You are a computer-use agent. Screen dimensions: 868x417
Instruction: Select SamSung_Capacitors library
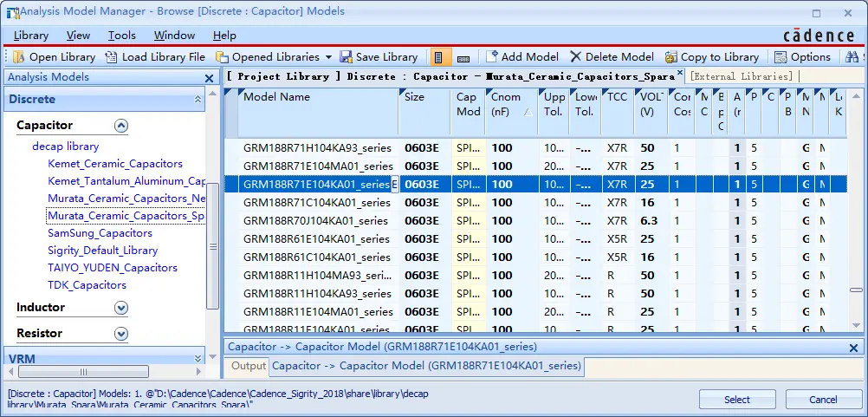pyautogui.click(x=100, y=233)
